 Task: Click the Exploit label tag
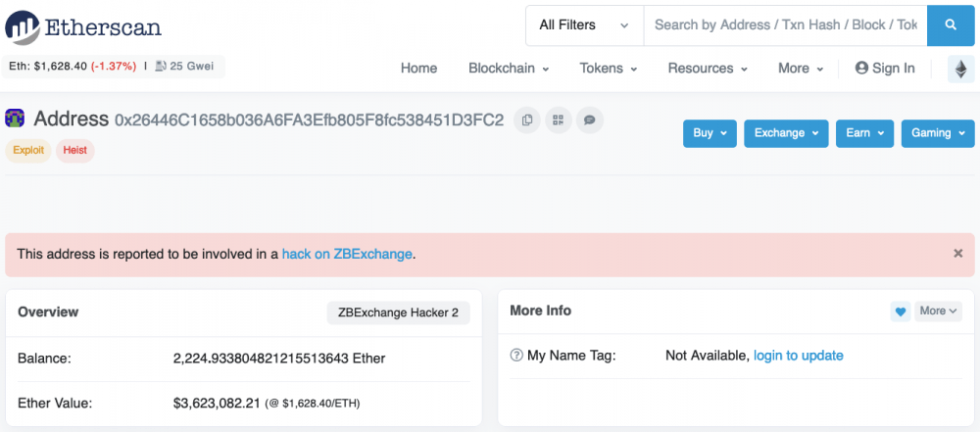click(28, 151)
